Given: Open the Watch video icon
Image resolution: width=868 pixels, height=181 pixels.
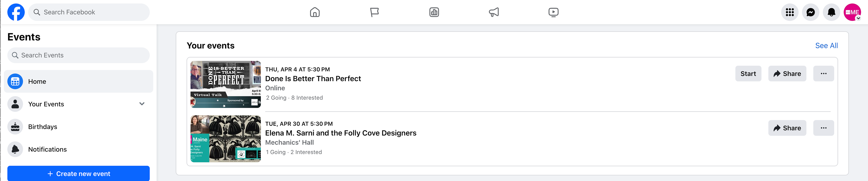Looking at the screenshot, I should pos(553,12).
